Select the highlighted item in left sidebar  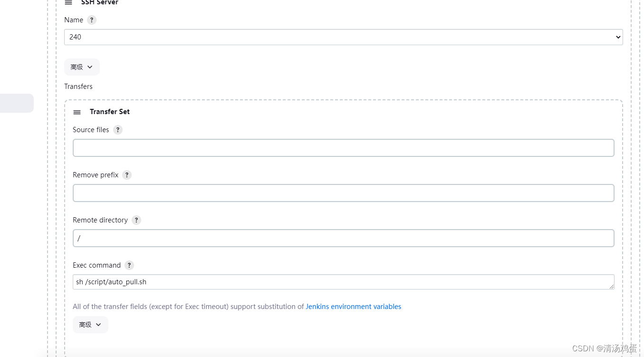pyautogui.click(x=17, y=103)
